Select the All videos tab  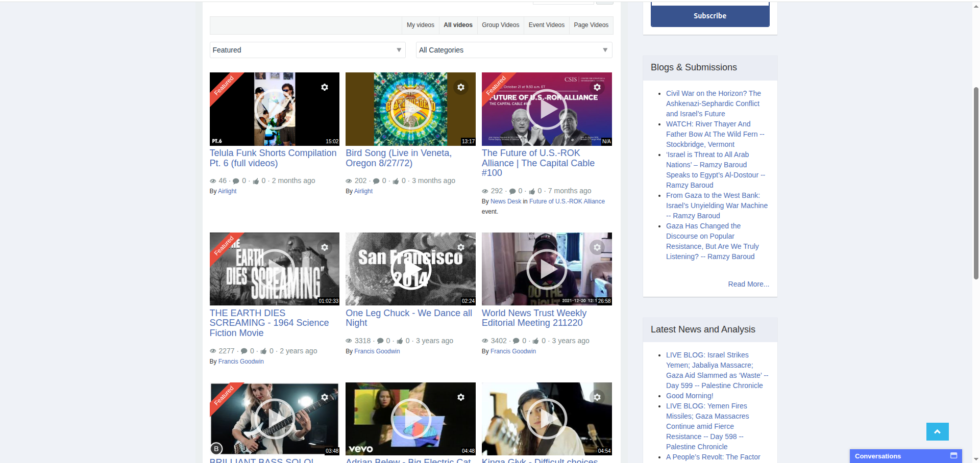click(x=458, y=25)
